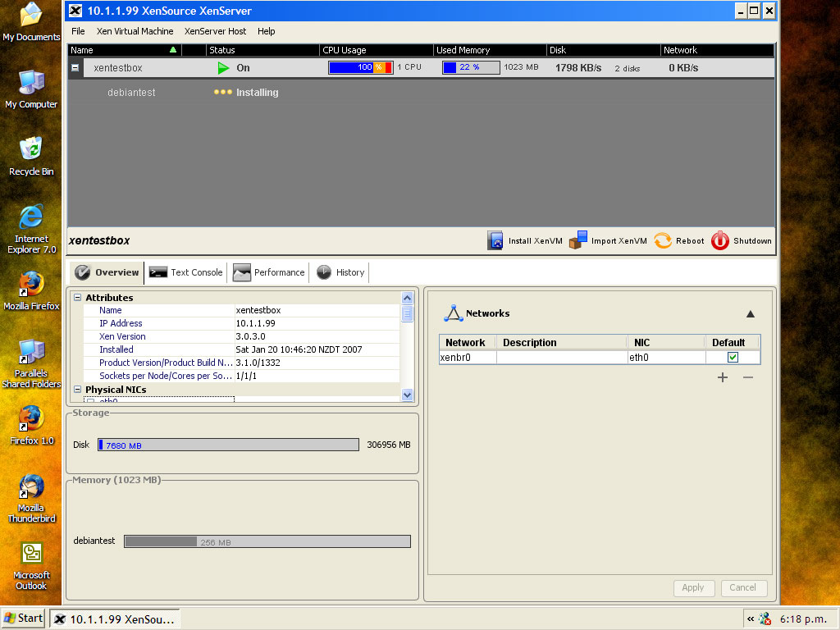Click the XenSource taskbar button
This screenshot has height=630, width=840.
pos(115,619)
